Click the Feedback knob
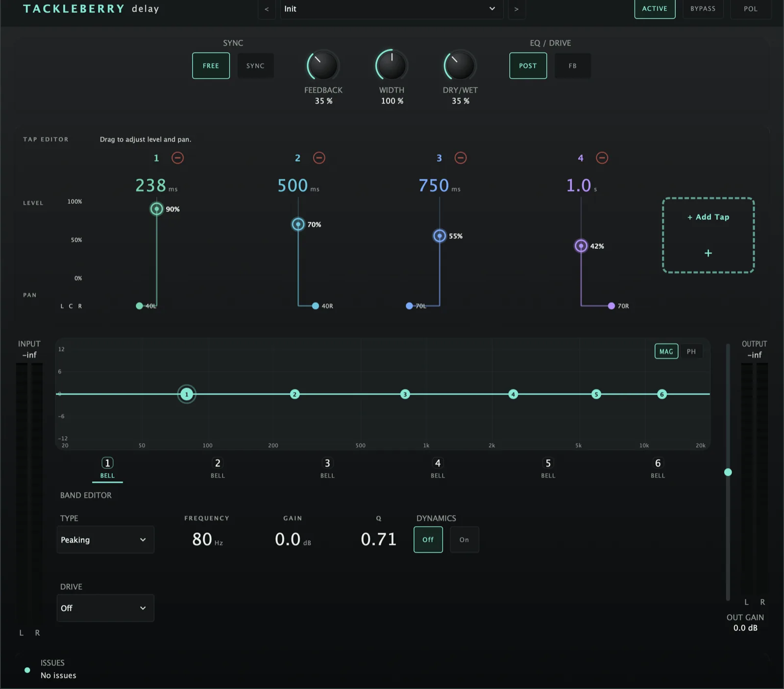784x689 pixels. pos(323,65)
